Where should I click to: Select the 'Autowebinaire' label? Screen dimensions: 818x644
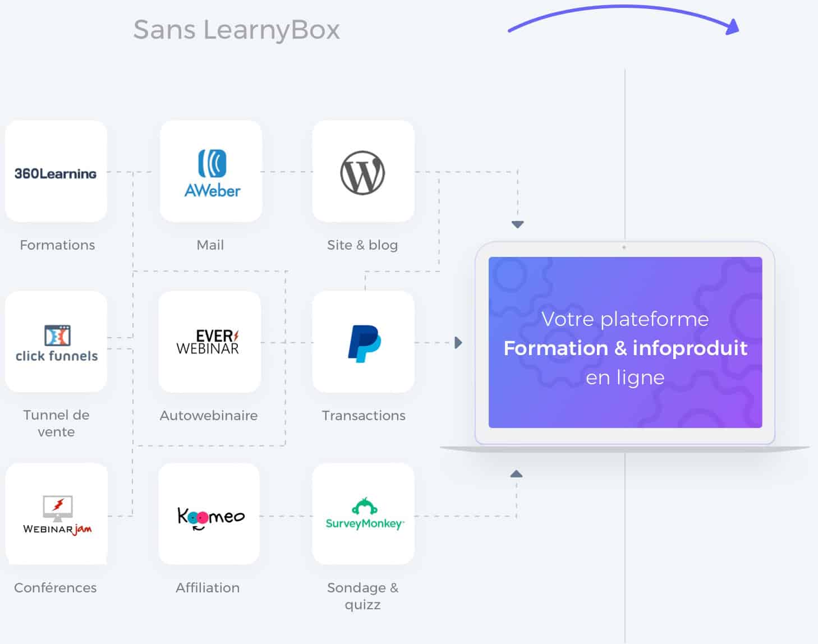coord(209,416)
